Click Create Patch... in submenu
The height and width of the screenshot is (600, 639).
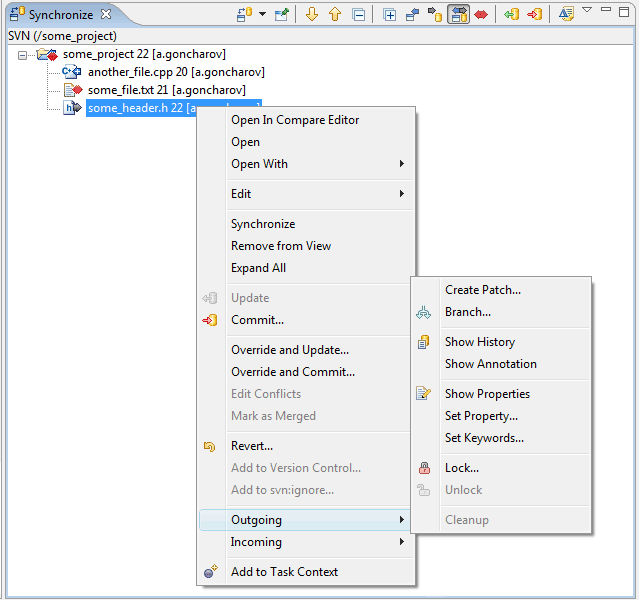tap(482, 290)
